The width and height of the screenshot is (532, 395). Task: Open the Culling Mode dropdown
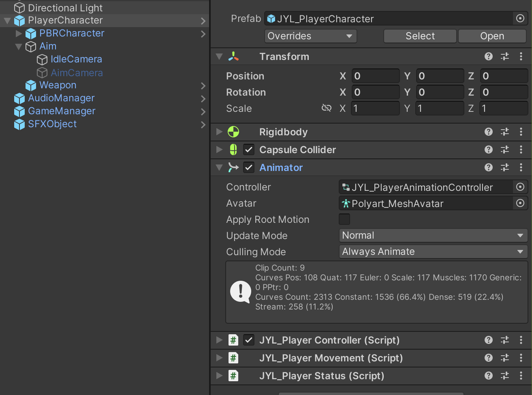[433, 252]
